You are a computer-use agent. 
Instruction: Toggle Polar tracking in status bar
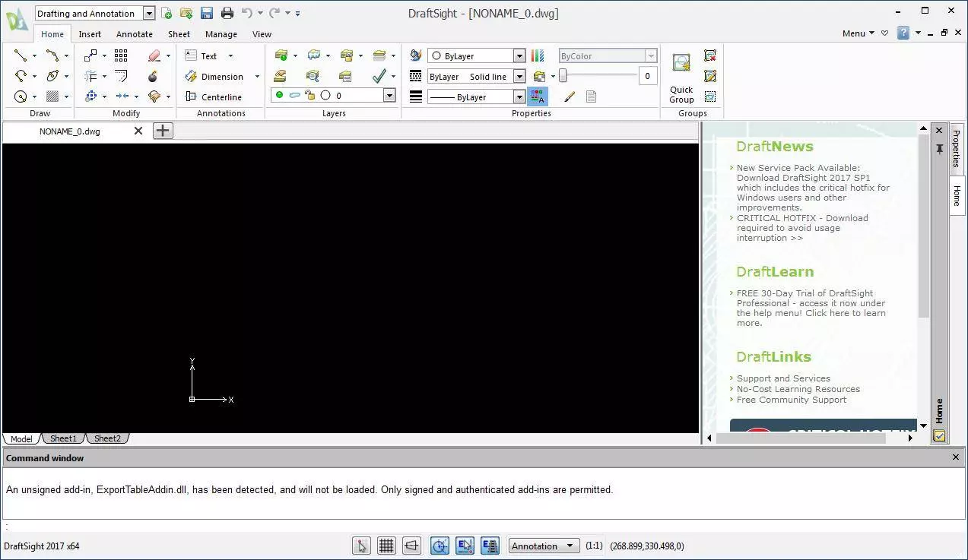click(x=440, y=546)
